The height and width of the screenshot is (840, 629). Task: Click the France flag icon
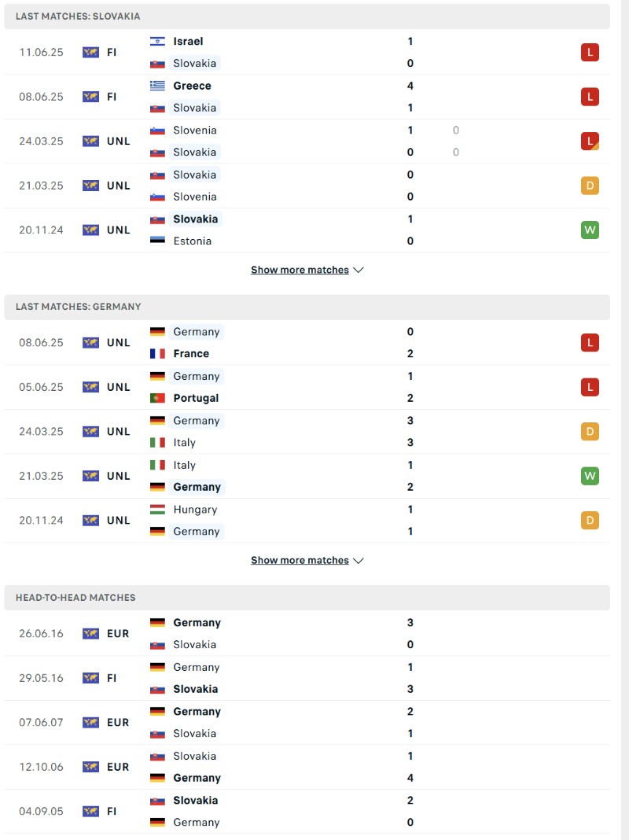[159, 353]
